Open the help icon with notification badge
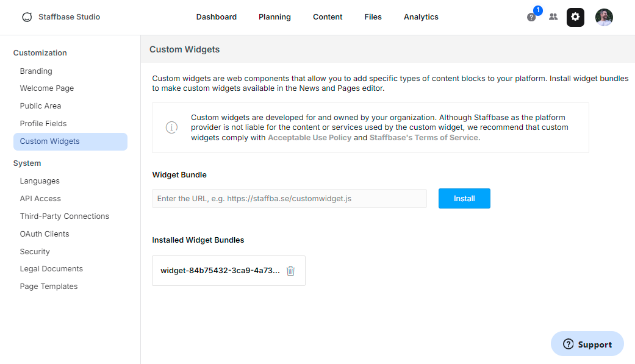This screenshot has width=635, height=364. pos(531,17)
